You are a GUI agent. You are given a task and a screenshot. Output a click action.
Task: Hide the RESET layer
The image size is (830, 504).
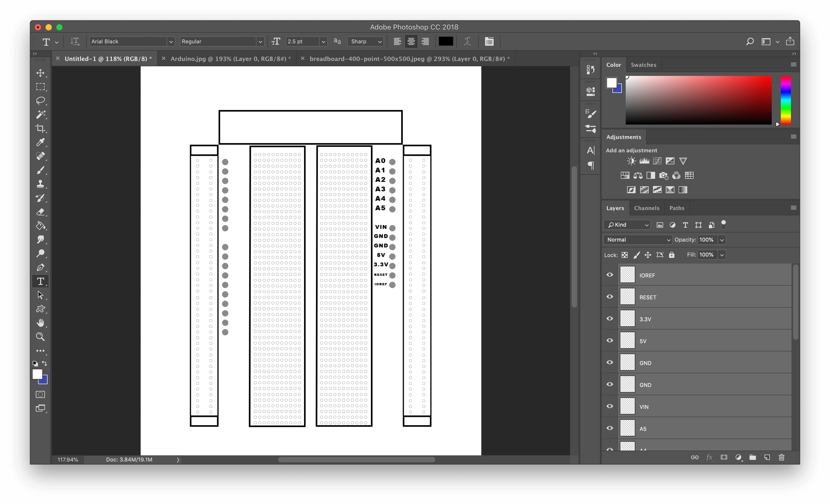coord(610,297)
